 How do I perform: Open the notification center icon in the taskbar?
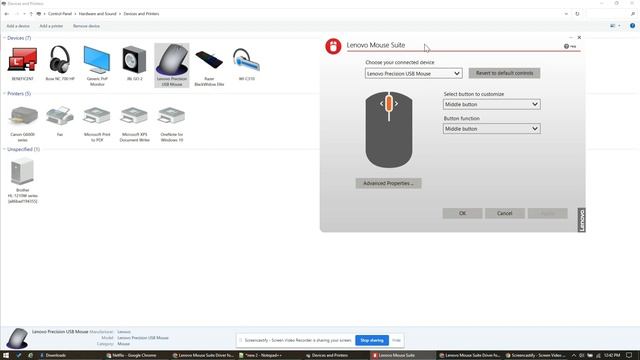click(x=629, y=355)
